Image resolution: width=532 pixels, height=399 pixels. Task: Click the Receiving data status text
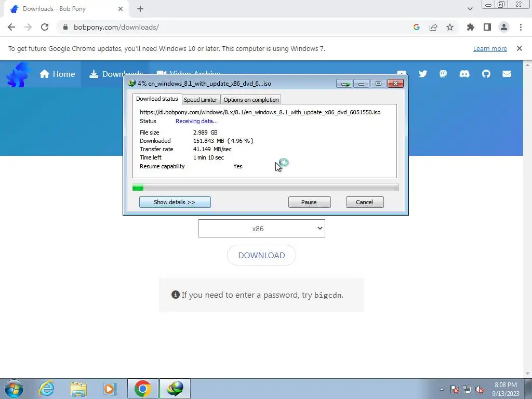[197, 121]
